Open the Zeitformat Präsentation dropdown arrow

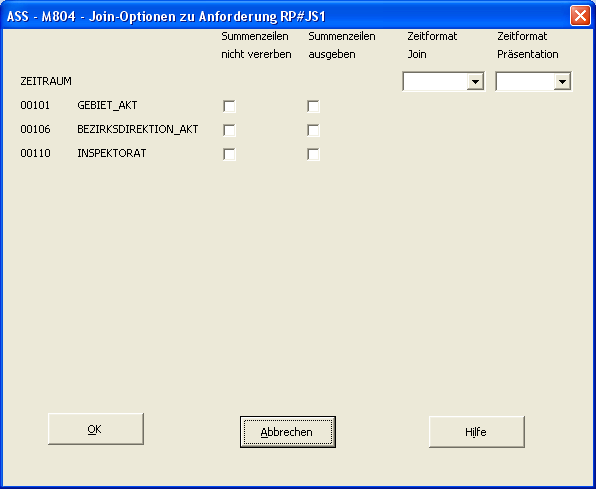(563, 81)
